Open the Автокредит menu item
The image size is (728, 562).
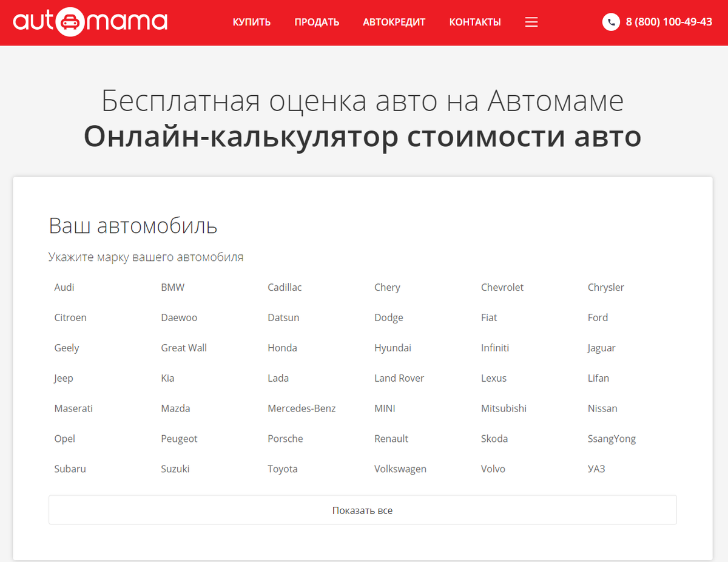pyautogui.click(x=394, y=22)
